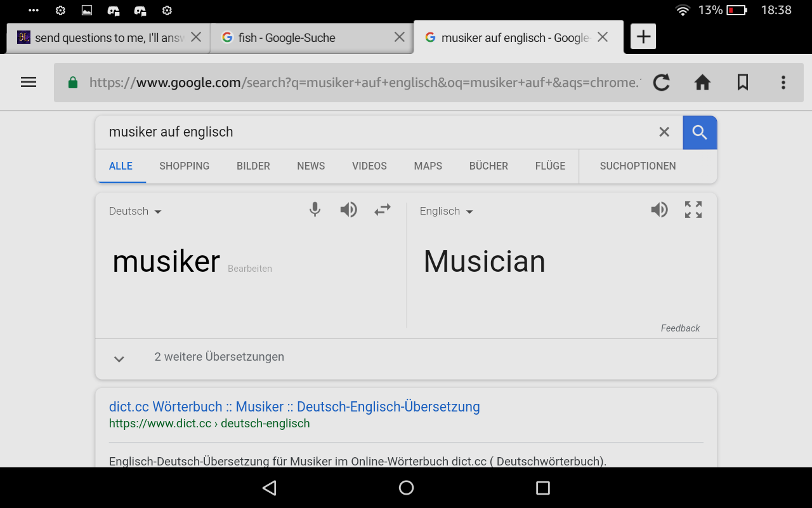Open the BILDER results tab
Image resolution: width=812 pixels, height=508 pixels.
(253, 166)
